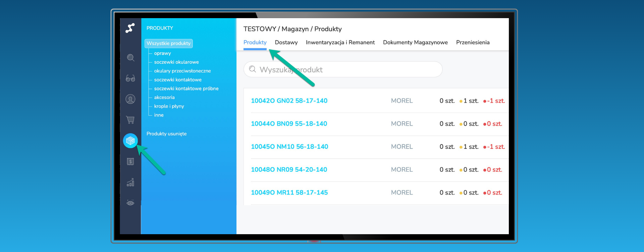Open the customer profile sidebar icon

(130, 99)
